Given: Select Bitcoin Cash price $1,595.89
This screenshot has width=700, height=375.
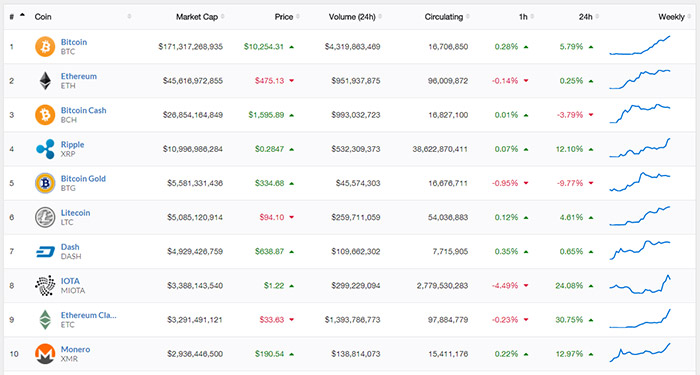Looking at the screenshot, I should coord(266,115).
